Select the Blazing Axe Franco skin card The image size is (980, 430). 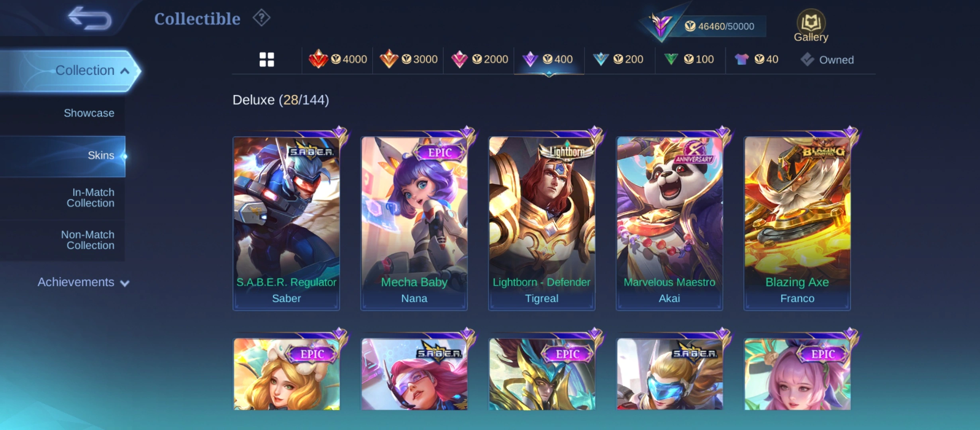click(x=797, y=223)
